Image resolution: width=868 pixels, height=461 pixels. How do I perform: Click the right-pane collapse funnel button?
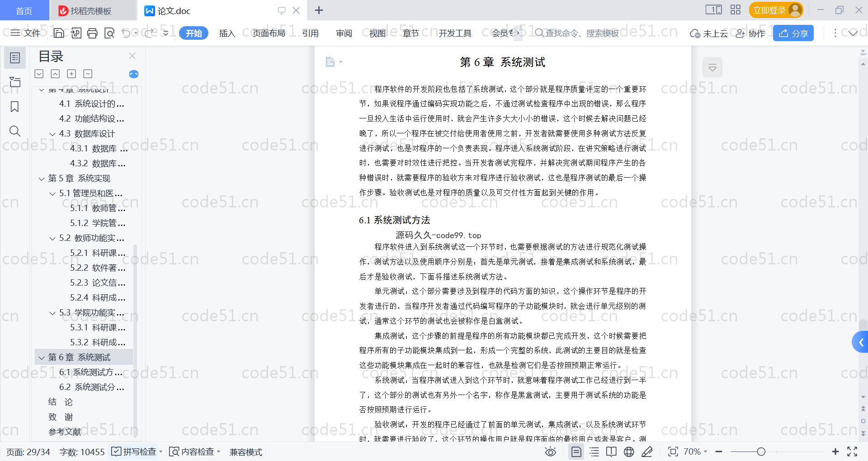712,68
